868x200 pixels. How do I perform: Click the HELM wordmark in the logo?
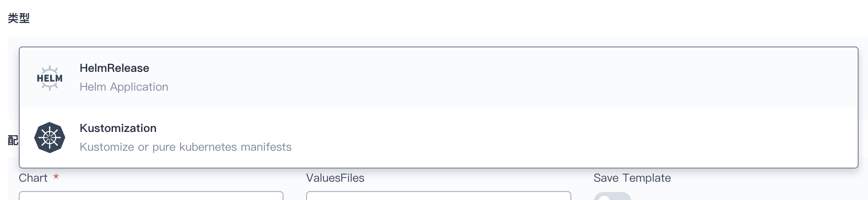(49, 78)
